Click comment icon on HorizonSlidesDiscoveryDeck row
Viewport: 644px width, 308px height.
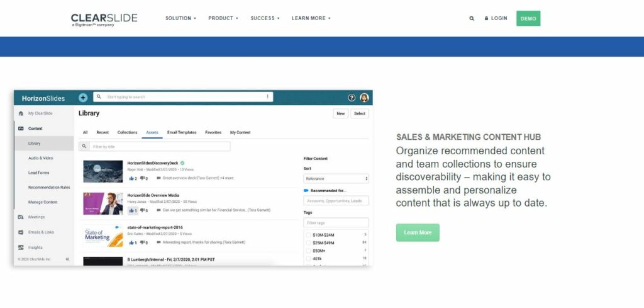(158, 178)
